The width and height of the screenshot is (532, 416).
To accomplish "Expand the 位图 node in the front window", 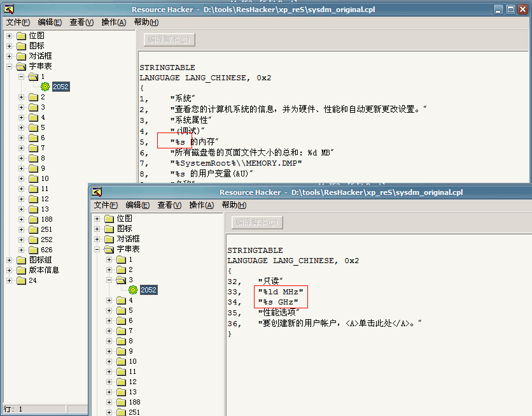I will [x=97, y=219].
